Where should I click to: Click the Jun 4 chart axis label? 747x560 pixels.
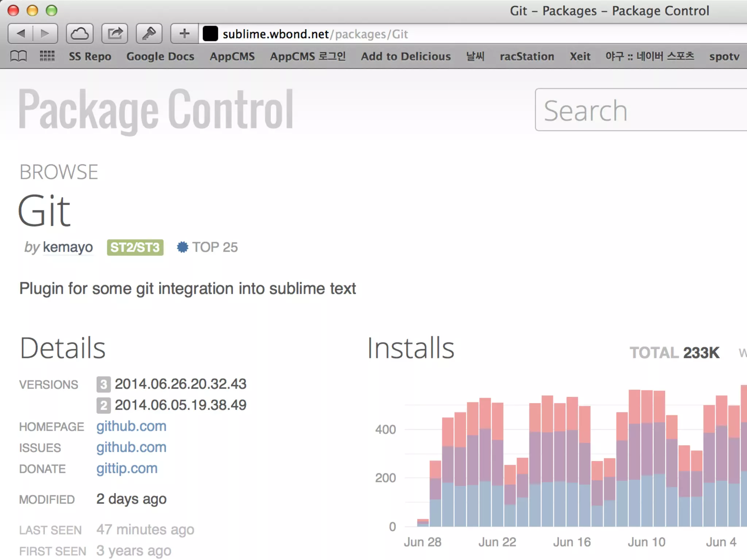tap(721, 542)
